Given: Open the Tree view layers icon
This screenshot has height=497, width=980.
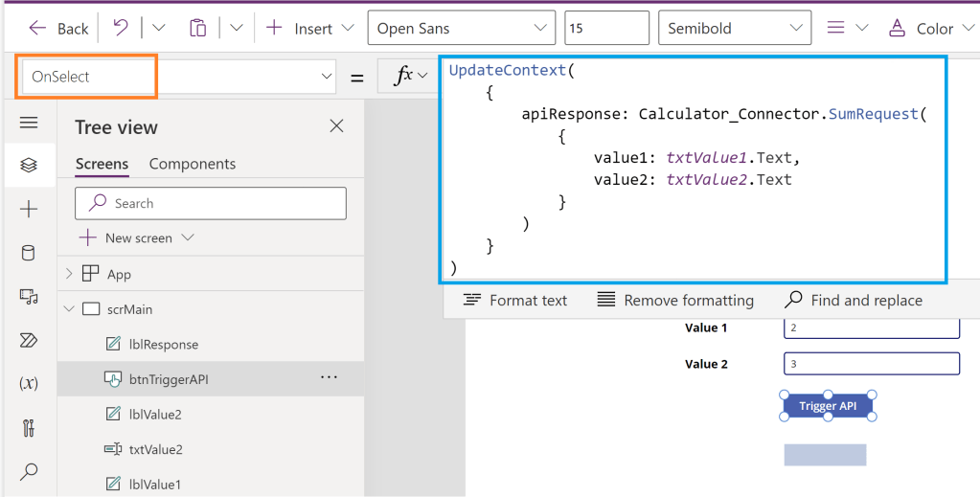Looking at the screenshot, I should click(x=29, y=166).
